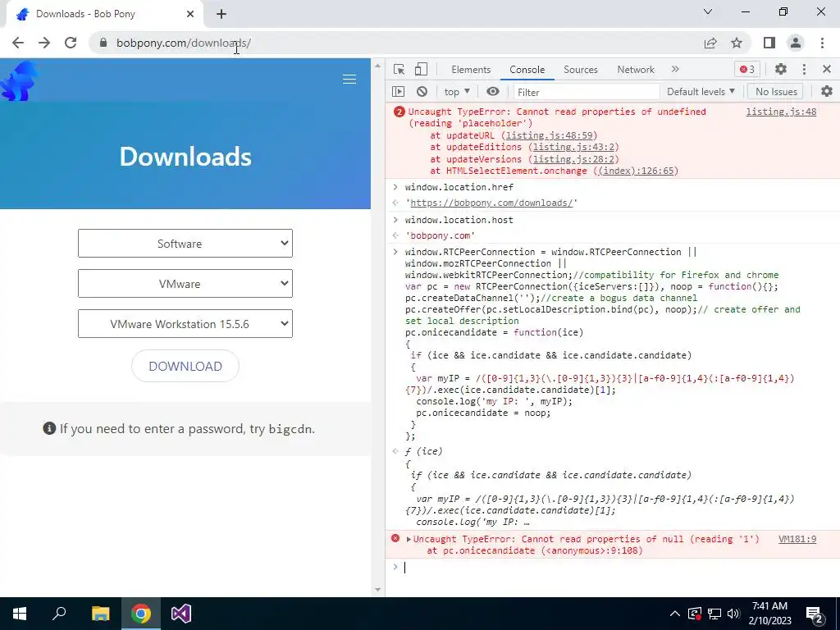
Task: Open the listing.js:48:59 stack link
Action: (x=551, y=135)
